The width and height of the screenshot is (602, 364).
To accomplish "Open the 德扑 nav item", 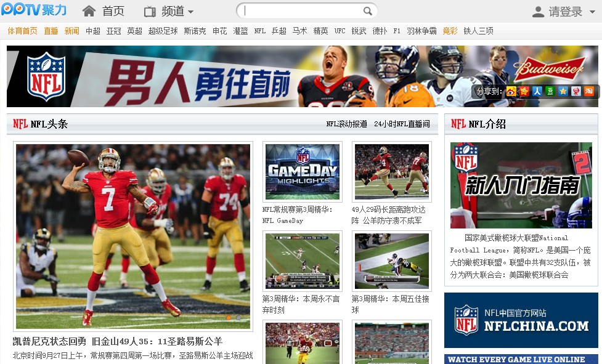I will (x=380, y=31).
